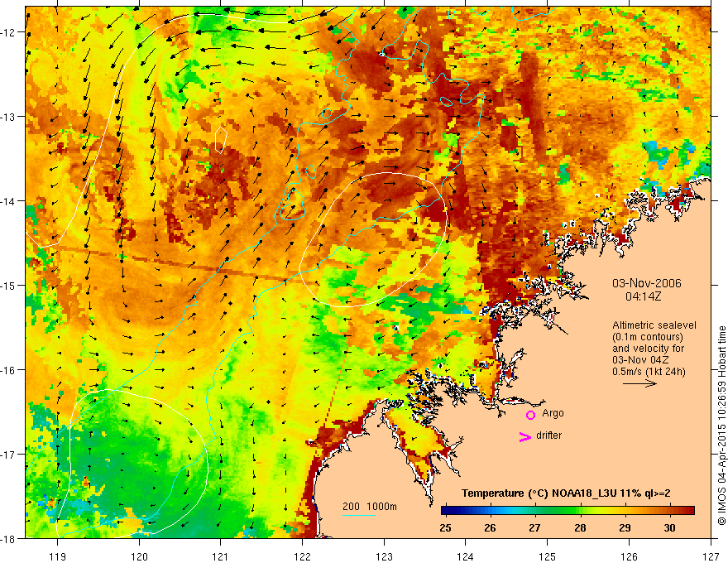
Task: Click the '119' longitude axis label
Action: tap(58, 556)
